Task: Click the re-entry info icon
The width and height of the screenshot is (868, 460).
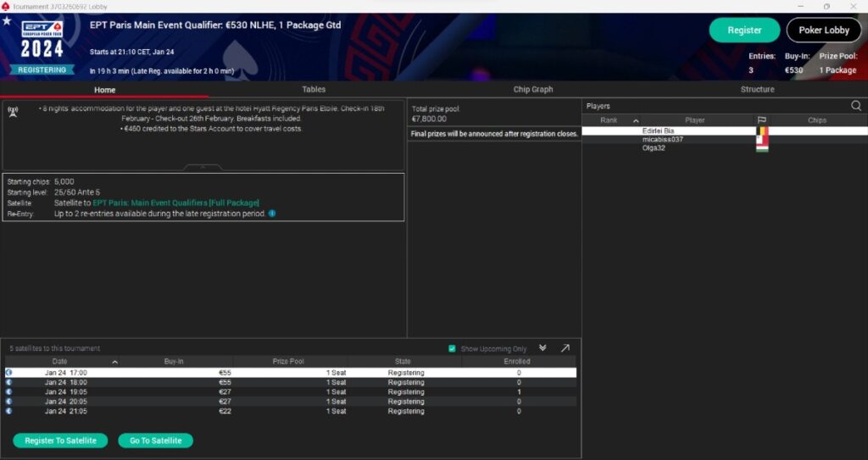Action: [272, 213]
